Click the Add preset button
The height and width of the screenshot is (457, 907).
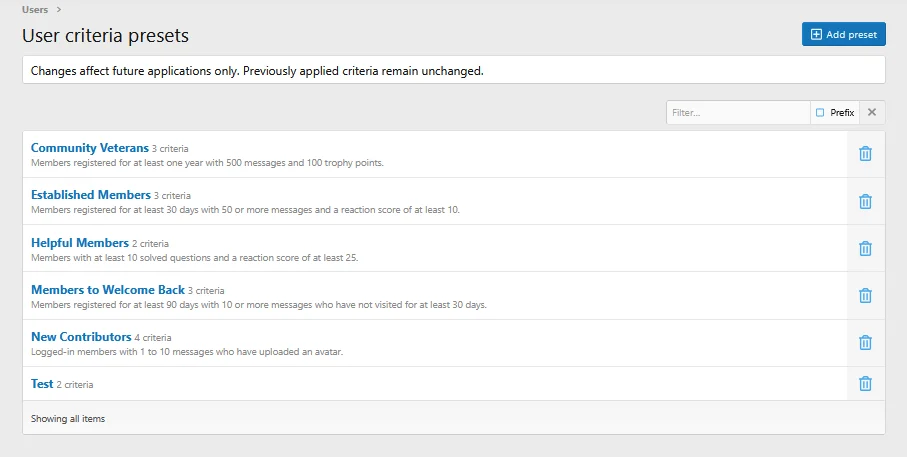tap(843, 34)
